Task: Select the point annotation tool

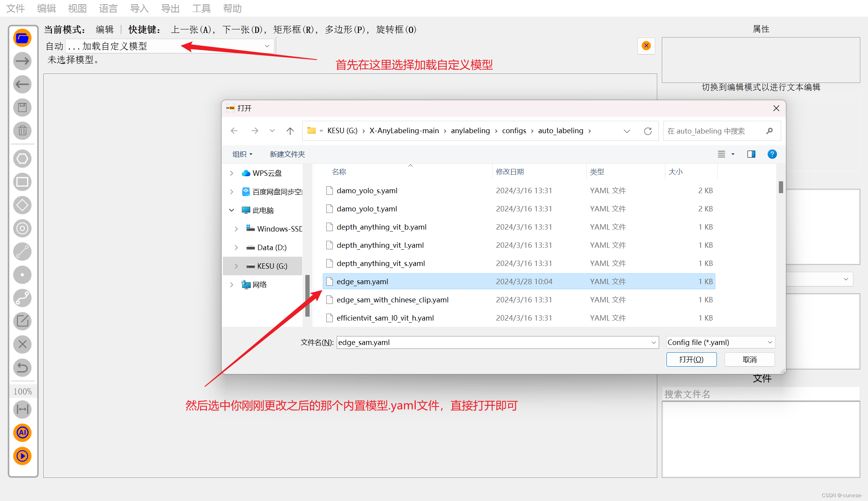Action: pyautogui.click(x=22, y=275)
